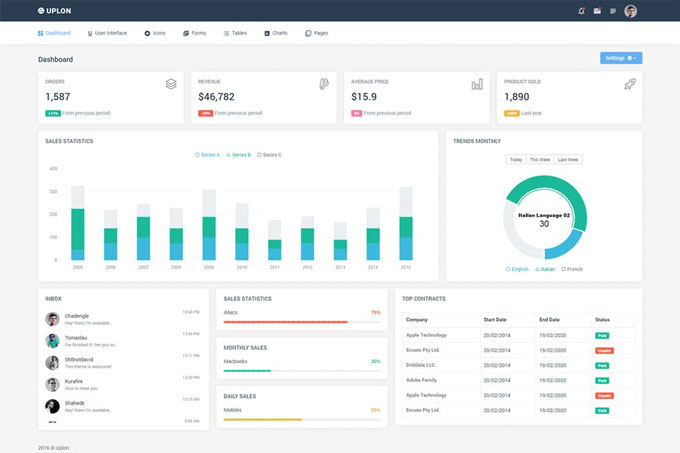The height and width of the screenshot is (453, 680).
Task: Toggle Series C in chart legend
Action: pyautogui.click(x=269, y=155)
